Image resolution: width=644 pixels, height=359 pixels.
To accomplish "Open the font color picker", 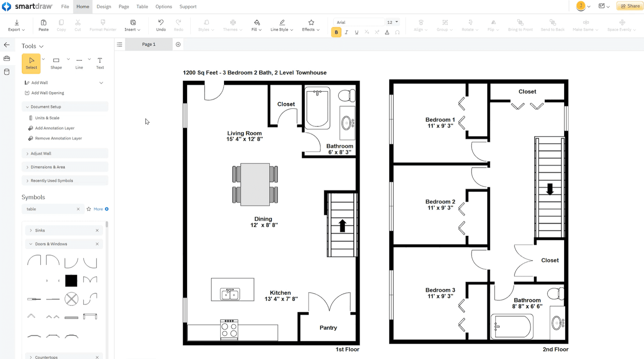I will coord(387,32).
